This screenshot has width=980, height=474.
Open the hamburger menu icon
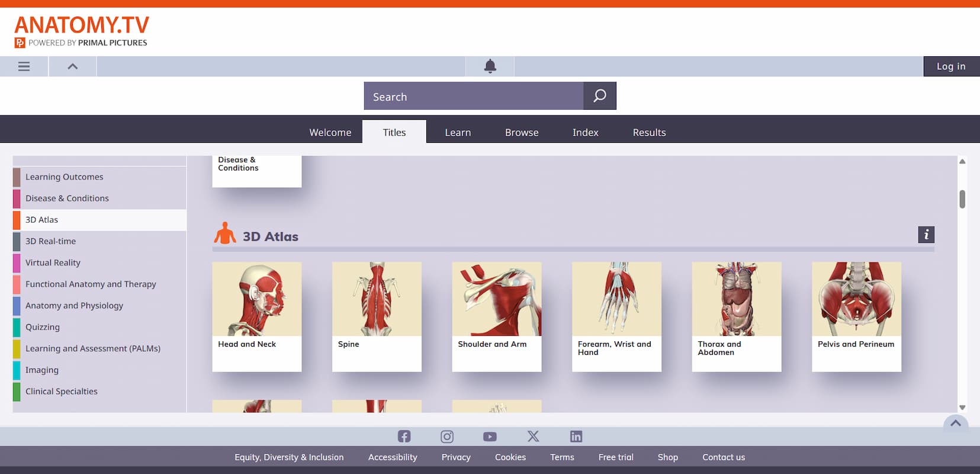[x=24, y=66]
